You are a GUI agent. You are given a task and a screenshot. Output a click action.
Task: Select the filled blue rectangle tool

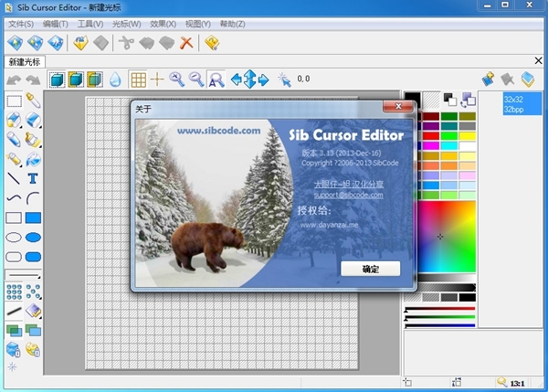33,217
